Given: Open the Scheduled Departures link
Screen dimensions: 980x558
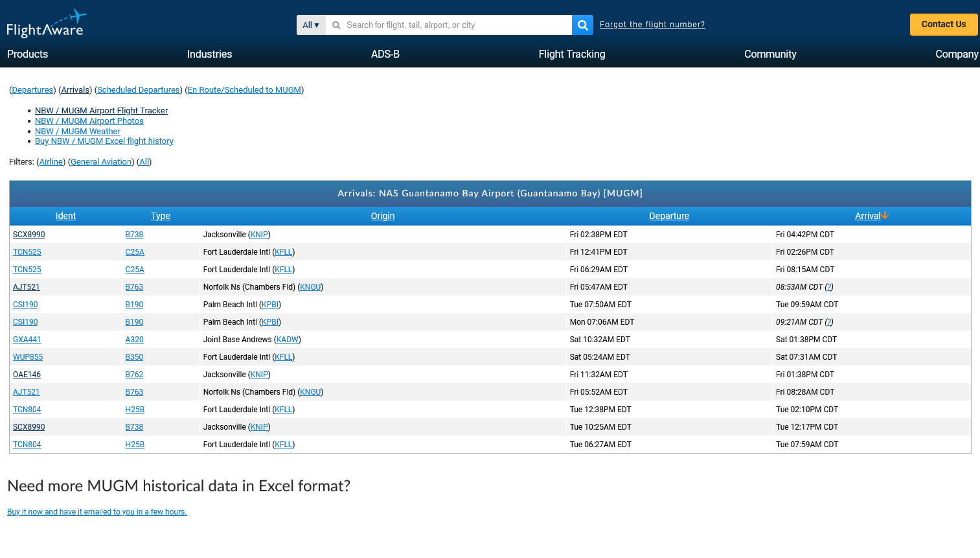Looking at the screenshot, I should click(139, 90).
